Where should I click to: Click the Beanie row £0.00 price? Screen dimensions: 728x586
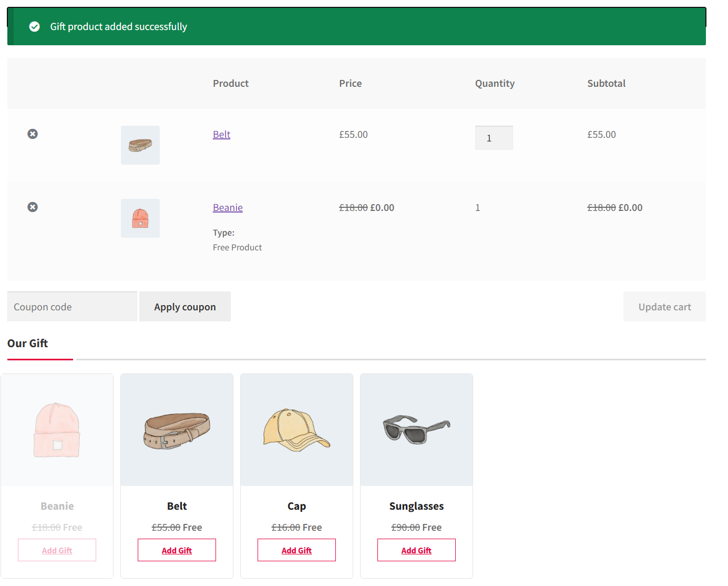pos(382,208)
